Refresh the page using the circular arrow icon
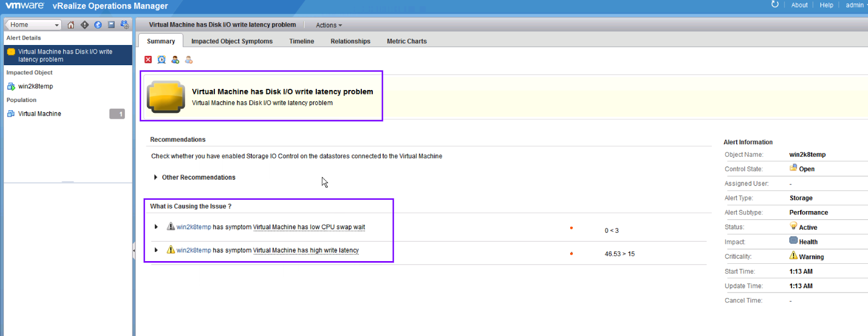 [775, 5]
